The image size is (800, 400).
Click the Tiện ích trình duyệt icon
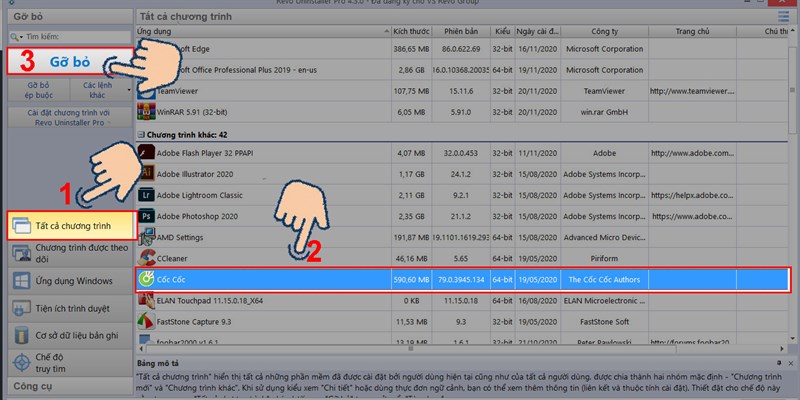click(22, 308)
